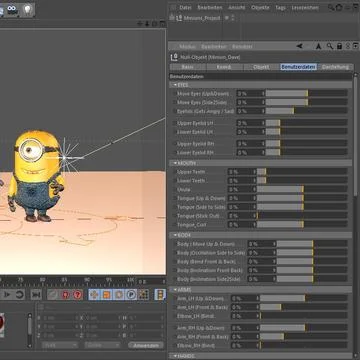Open the Objekte menu

coord(260,7)
